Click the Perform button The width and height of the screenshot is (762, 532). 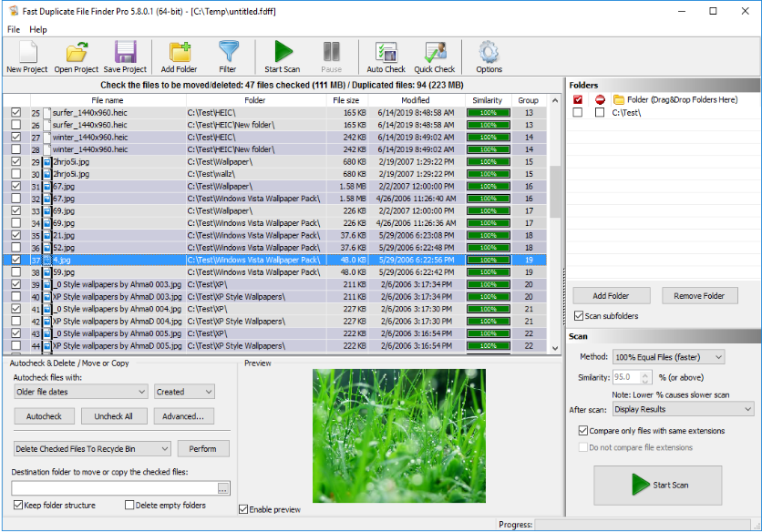pos(203,449)
